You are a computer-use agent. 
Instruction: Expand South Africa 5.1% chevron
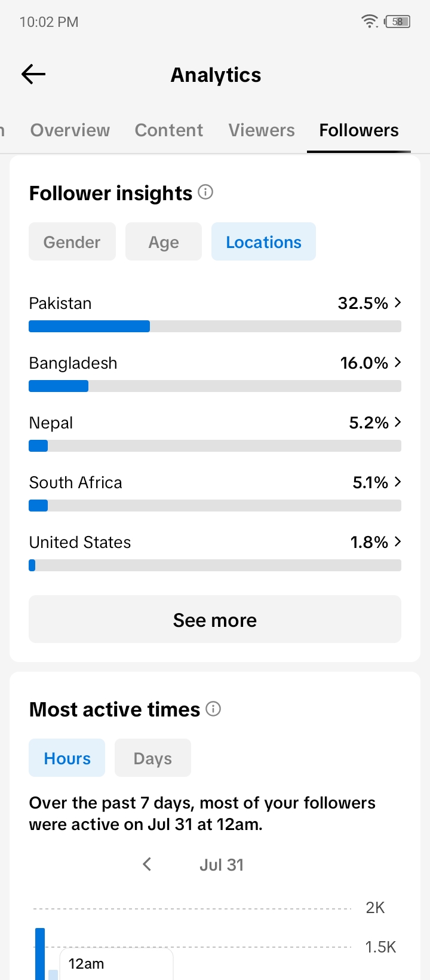[x=398, y=482]
